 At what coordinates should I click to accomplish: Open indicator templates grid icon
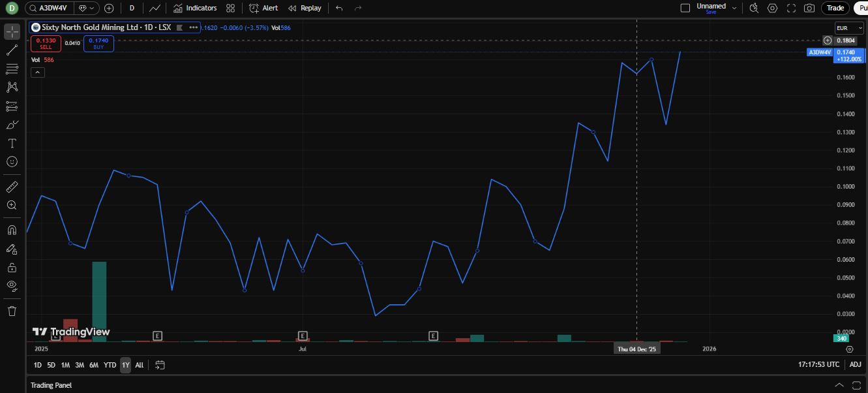pyautogui.click(x=230, y=8)
